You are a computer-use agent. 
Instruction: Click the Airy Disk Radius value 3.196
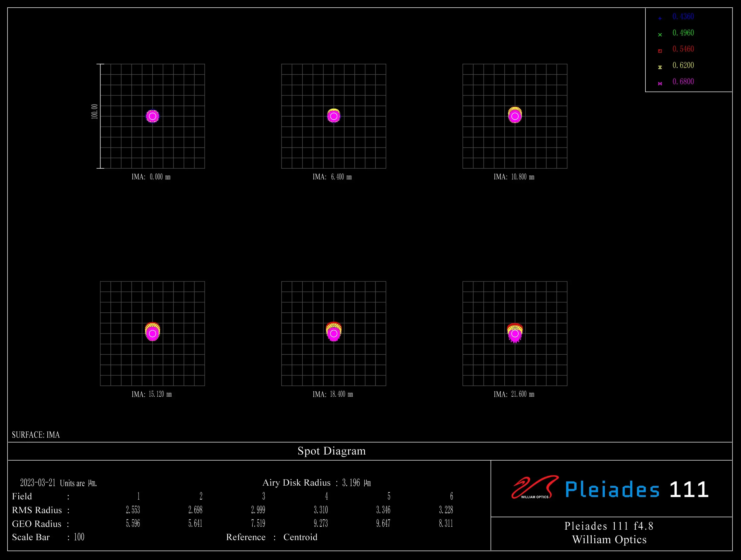(351, 483)
